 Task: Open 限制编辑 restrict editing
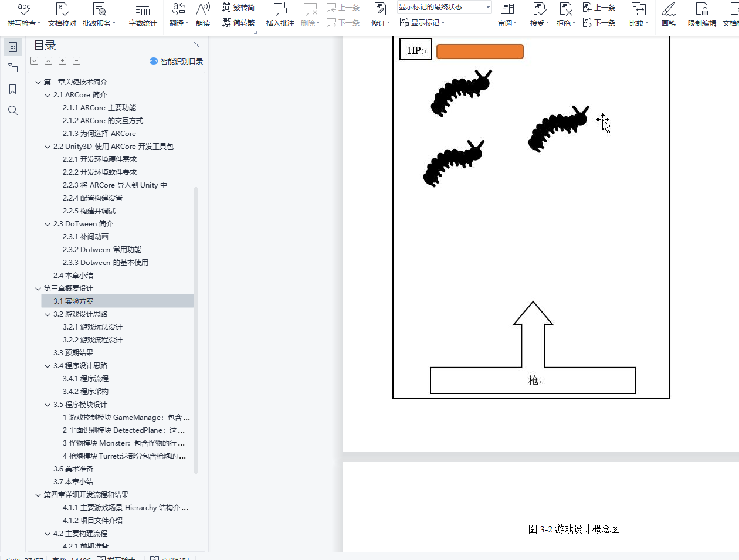point(702,15)
